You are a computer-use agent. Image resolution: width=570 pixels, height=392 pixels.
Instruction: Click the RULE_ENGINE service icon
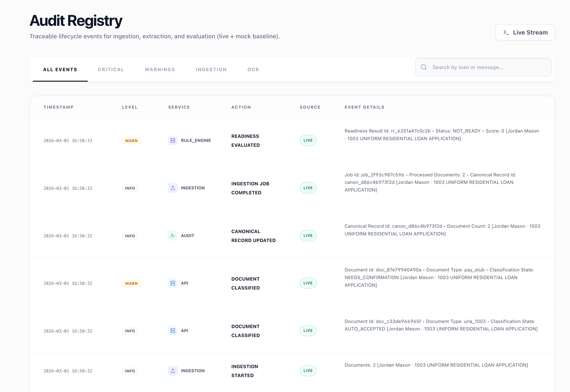tap(173, 140)
